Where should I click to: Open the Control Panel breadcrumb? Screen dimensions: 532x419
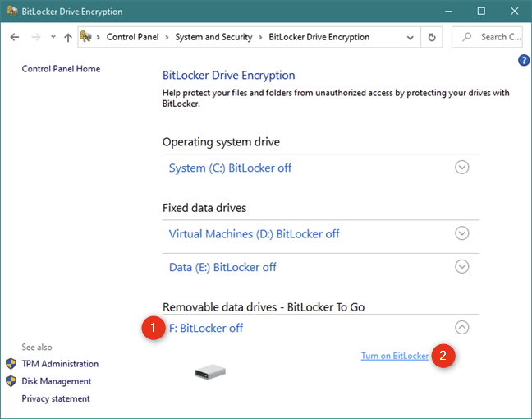point(133,37)
